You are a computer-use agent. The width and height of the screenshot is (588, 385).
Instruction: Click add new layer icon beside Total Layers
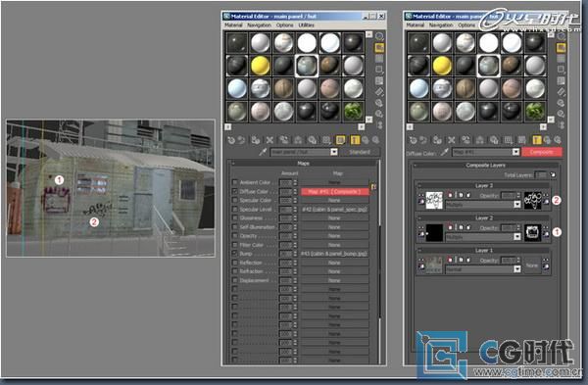(x=553, y=174)
